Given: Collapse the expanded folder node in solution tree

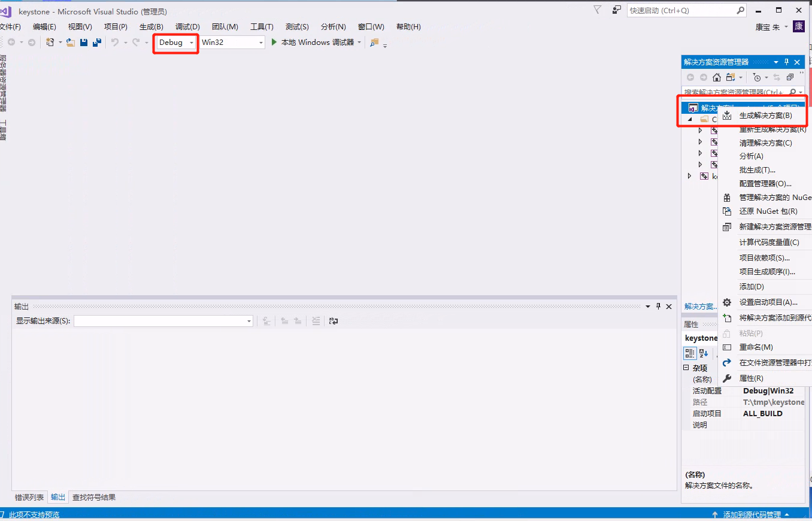Looking at the screenshot, I should (690, 119).
